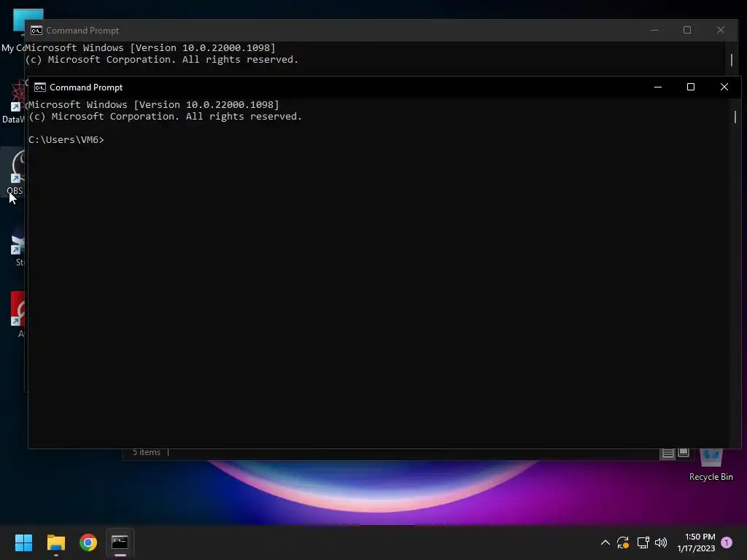Open the volume control tray icon
The height and width of the screenshot is (560, 747).
[x=661, y=542]
